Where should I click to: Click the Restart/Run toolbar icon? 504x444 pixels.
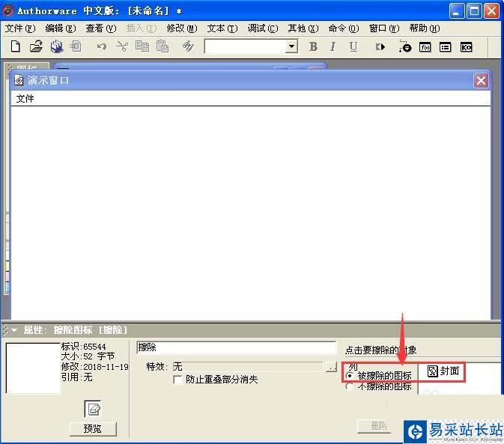point(380,47)
